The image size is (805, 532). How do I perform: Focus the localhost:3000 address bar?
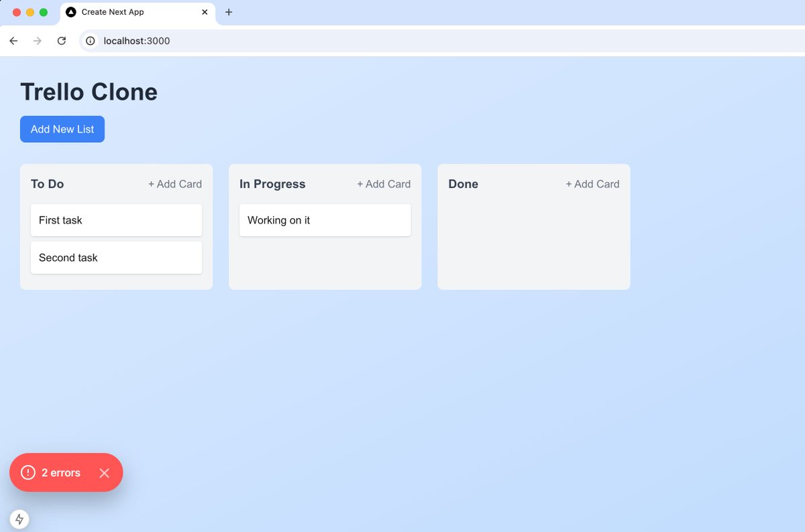[443, 41]
